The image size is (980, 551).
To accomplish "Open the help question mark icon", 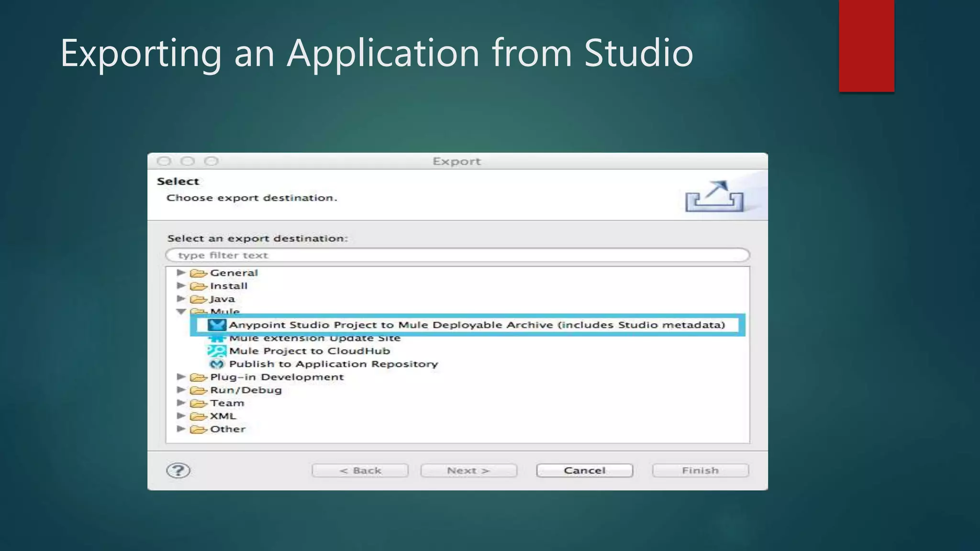I will 178,471.
